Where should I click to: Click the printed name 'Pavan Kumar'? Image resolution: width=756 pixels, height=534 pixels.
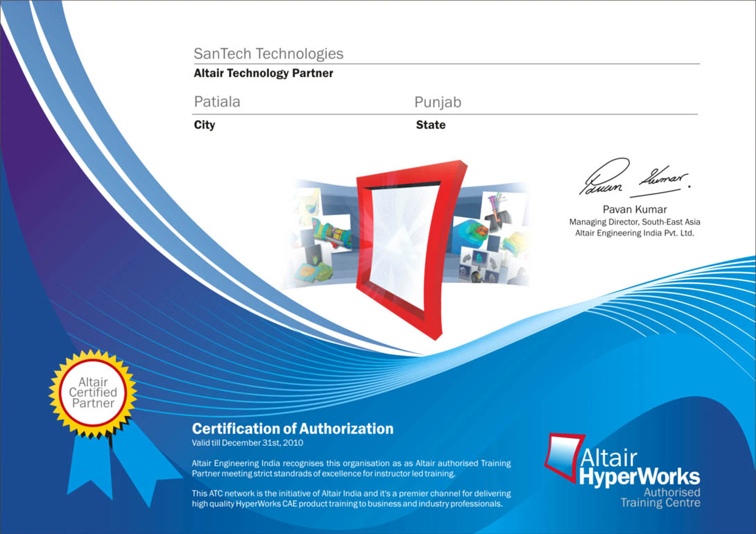635,209
